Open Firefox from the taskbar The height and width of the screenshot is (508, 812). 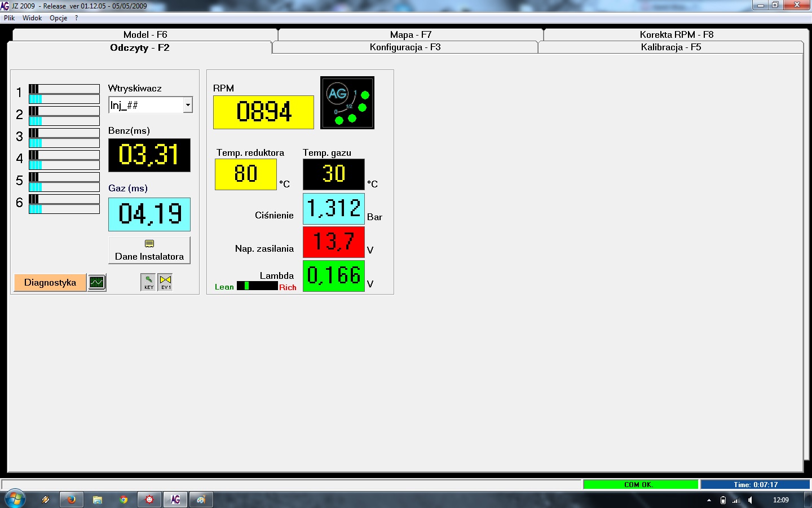pos(72,500)
